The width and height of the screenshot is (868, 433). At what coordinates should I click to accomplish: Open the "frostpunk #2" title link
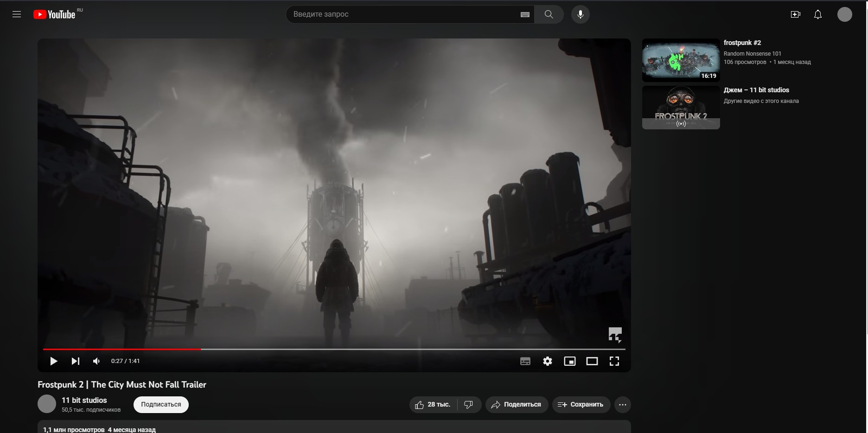742,43
